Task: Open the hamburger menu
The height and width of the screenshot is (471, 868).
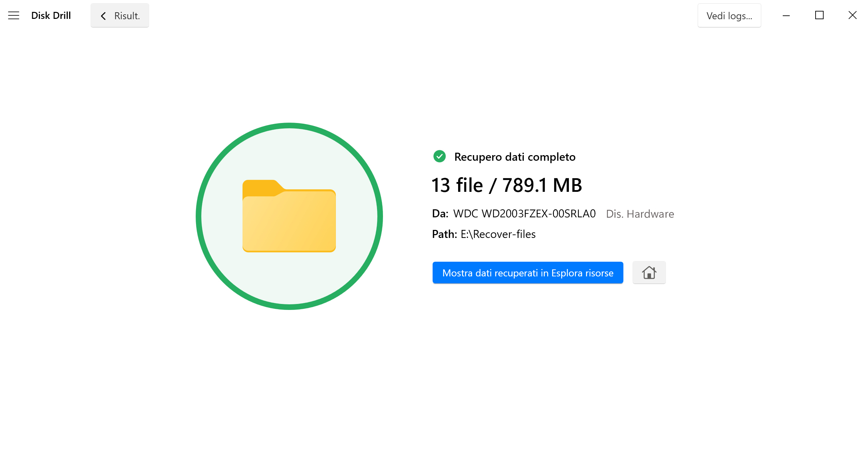Action: (13, 16)
